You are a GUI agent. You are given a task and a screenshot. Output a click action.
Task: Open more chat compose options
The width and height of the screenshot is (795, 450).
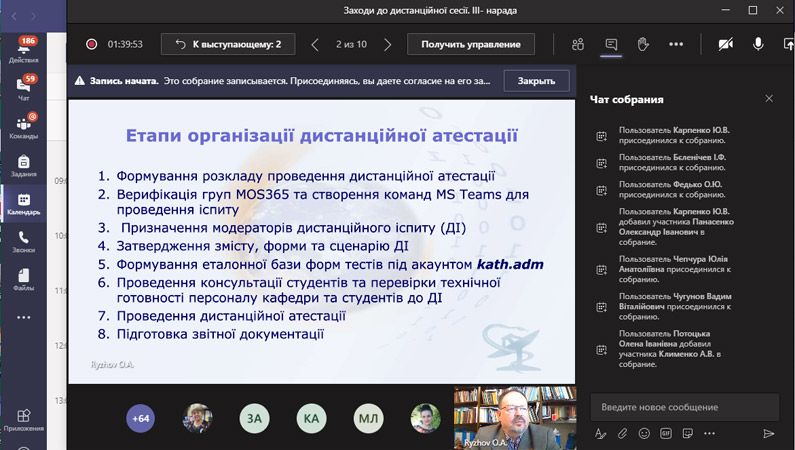pyautogui.click(x=709, y=433)
